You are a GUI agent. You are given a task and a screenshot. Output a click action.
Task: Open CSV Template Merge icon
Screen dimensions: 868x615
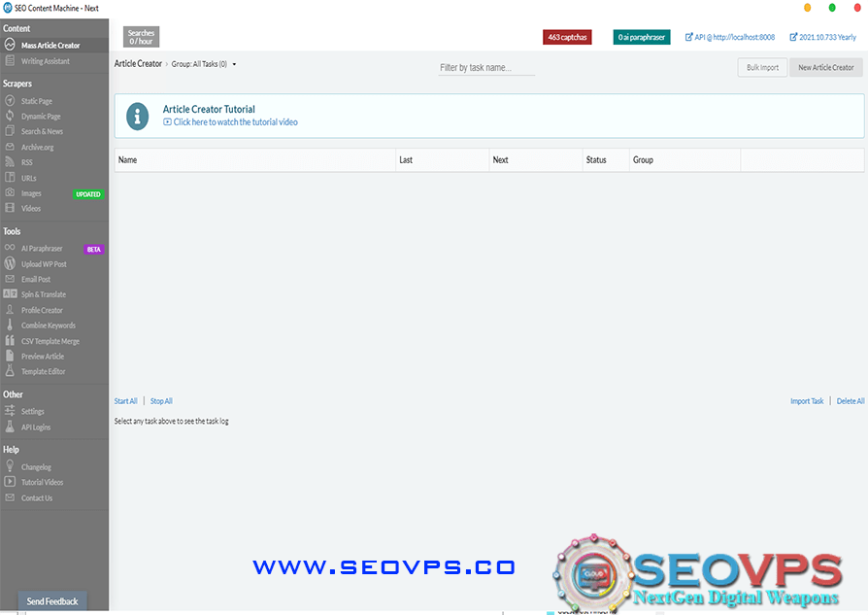(x=10, y=340)
